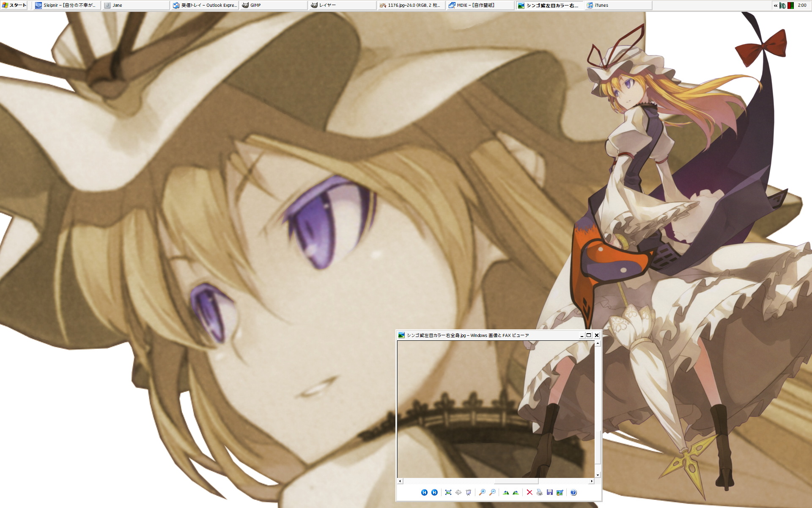812x508 pixels.
Task: Open the image for editing via the edit icon
Action: (560, 492)
